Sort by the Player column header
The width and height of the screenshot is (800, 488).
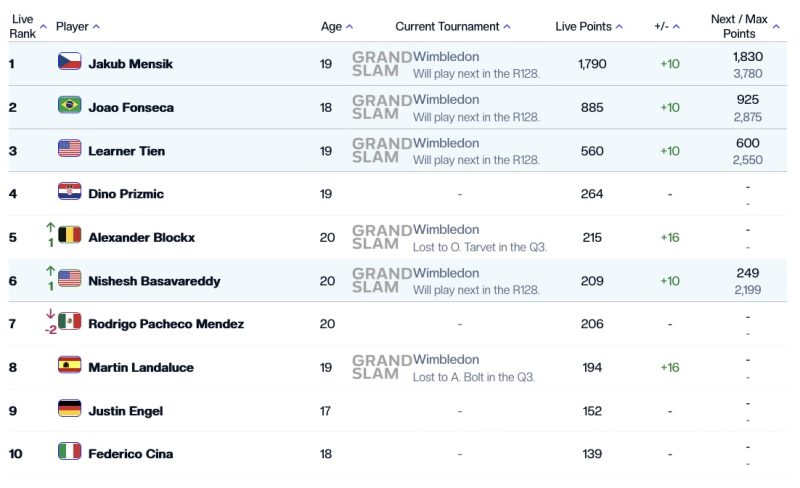tap(77, 27)
